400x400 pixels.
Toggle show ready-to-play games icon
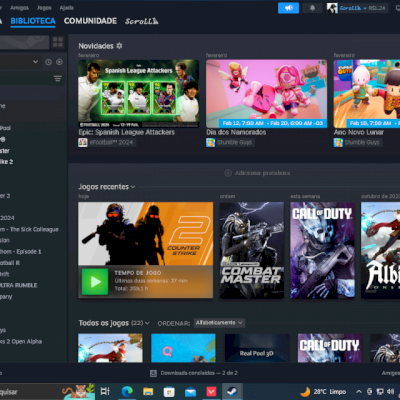tap(59, 62)
